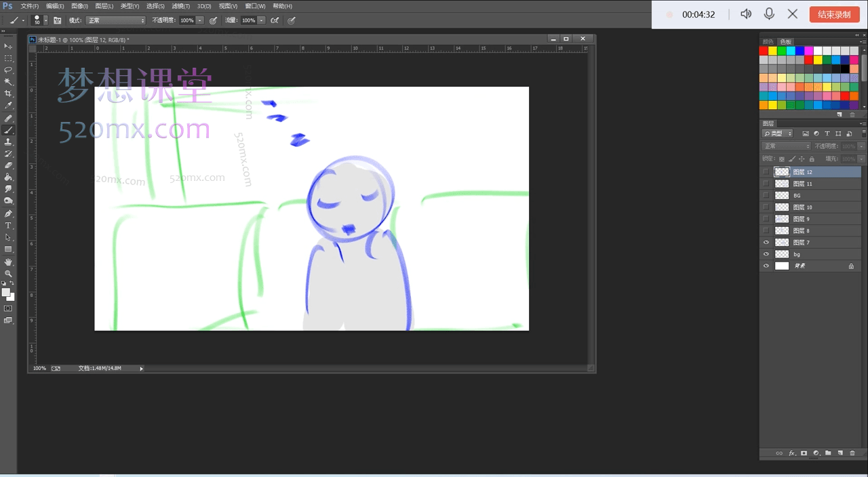868x477 pixels.
Task: Select the 图层 10 layer thumbnail
Action: [782, 207]
